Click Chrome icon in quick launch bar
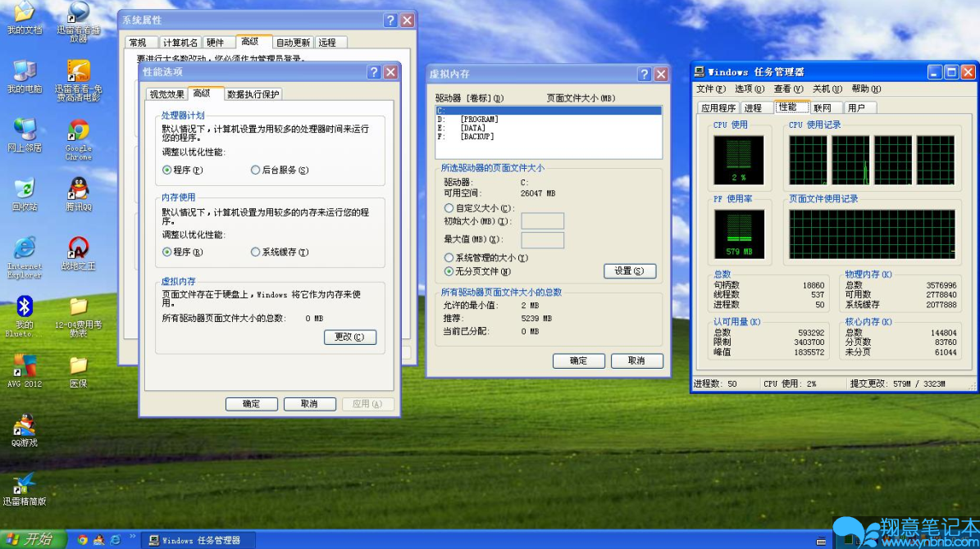 coord(83,540)
